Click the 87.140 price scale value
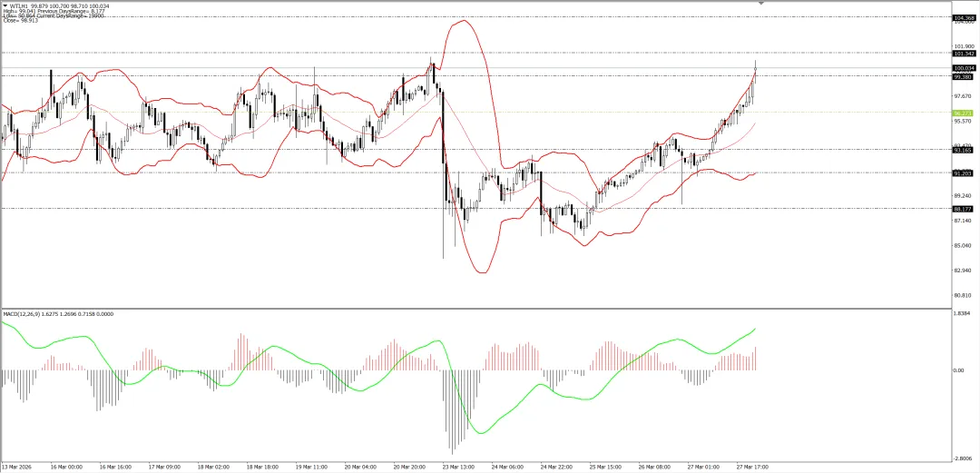Screen dimensions: 980x473 tap(965, 221)
